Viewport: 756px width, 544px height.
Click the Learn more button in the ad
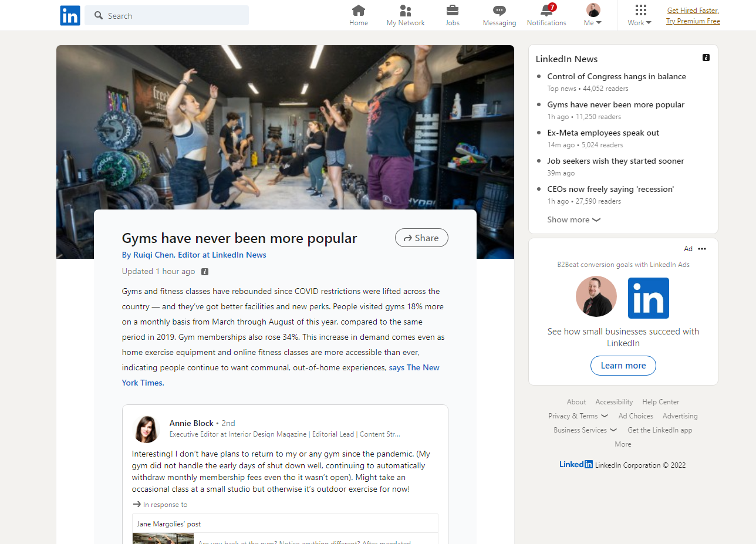pyautogui.click(x=623, y=366)
